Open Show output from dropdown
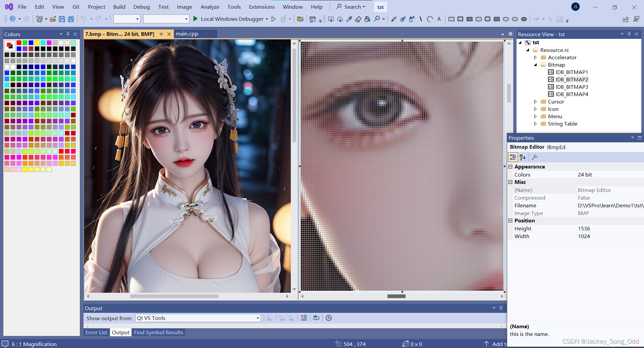Screen dimensions: 644x348 pos(198,318)
